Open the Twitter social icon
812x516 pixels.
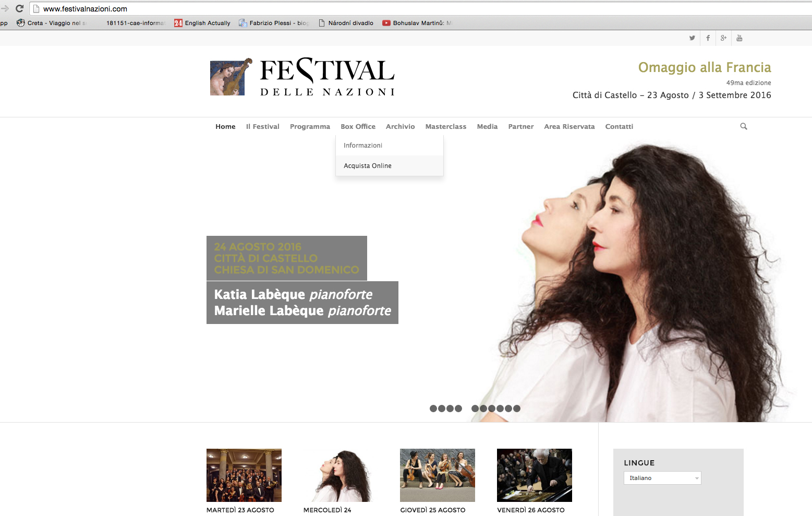pyautogui.click(x=692, y=38)
